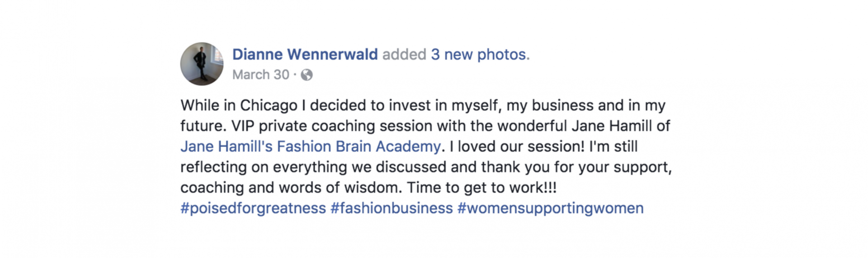Click the word "future" in the post

(203, 126)
